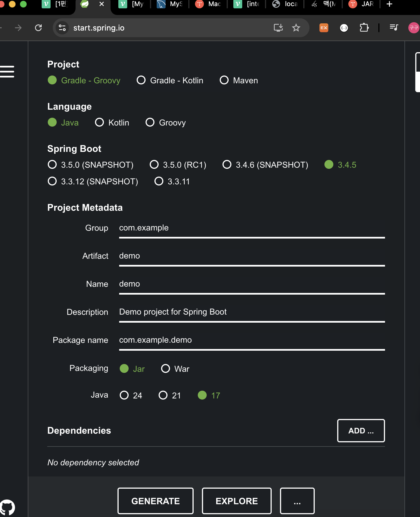This screenshot has height=517, width=420.
Task: Switch to the Mac browser tab
Action: pyautogui.click(x=208, y=4)
